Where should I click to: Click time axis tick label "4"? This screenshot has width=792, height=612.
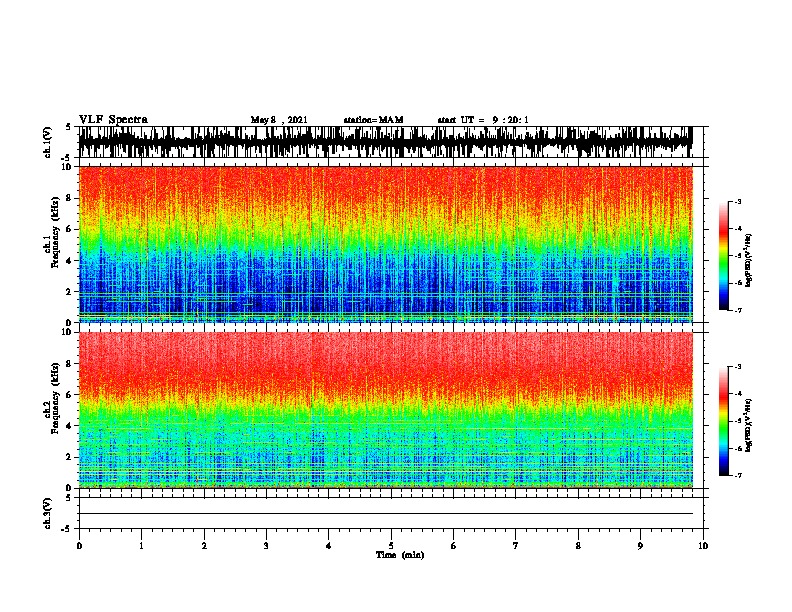click(329, 546)
